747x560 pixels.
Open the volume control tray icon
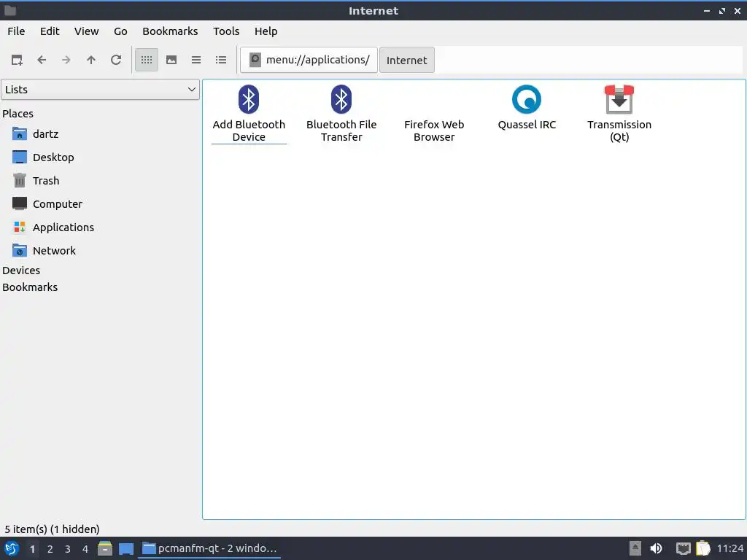(x=656, y=548)
